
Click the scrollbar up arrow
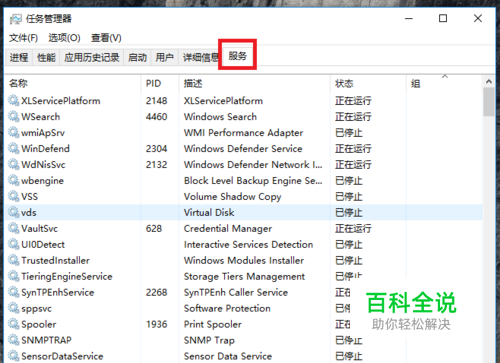click(x=489, y=82)
